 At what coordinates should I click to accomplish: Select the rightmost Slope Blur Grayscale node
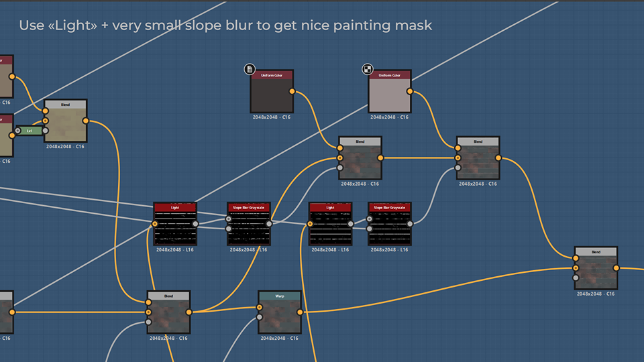(389, 224)
